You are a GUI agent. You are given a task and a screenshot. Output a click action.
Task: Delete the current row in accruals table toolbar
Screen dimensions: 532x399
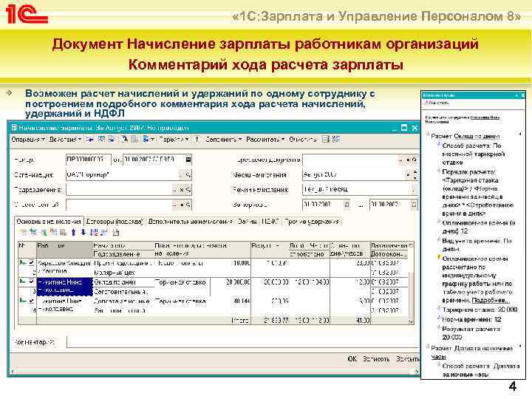pos(53,233)
